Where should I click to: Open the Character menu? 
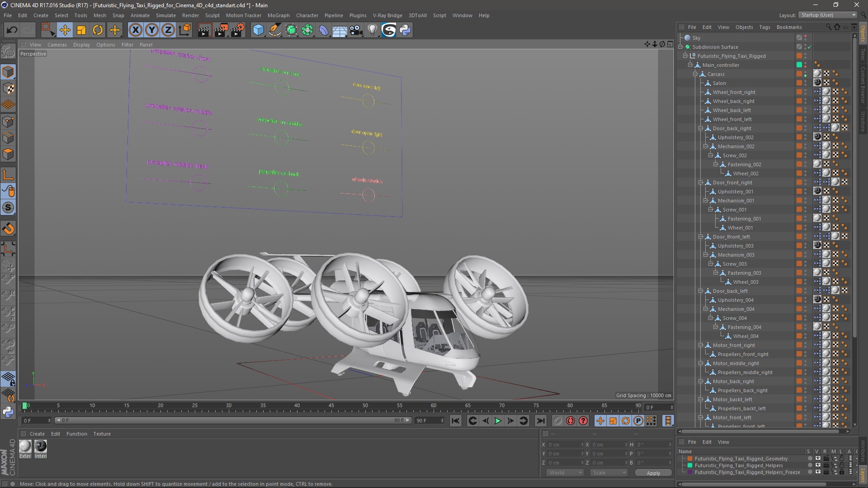click(x=307, y=15)
